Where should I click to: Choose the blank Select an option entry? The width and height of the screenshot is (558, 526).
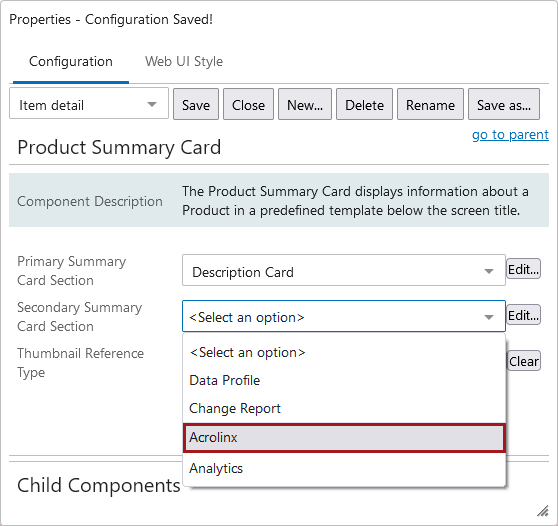pos(344,352)
